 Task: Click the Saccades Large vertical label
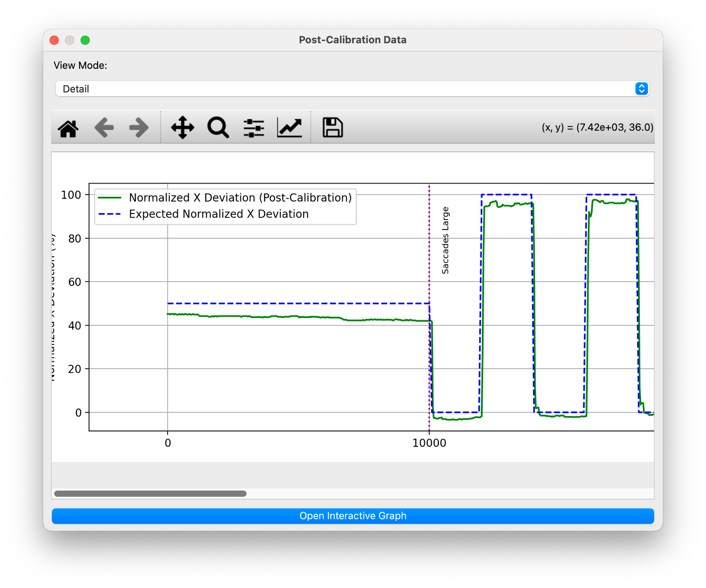[445, 240]
